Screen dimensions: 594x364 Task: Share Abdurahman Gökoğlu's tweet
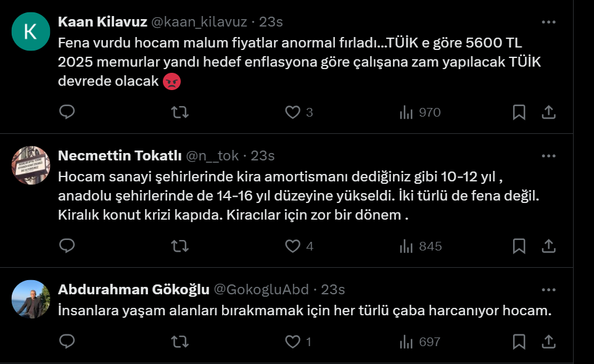tap(548, 342)
